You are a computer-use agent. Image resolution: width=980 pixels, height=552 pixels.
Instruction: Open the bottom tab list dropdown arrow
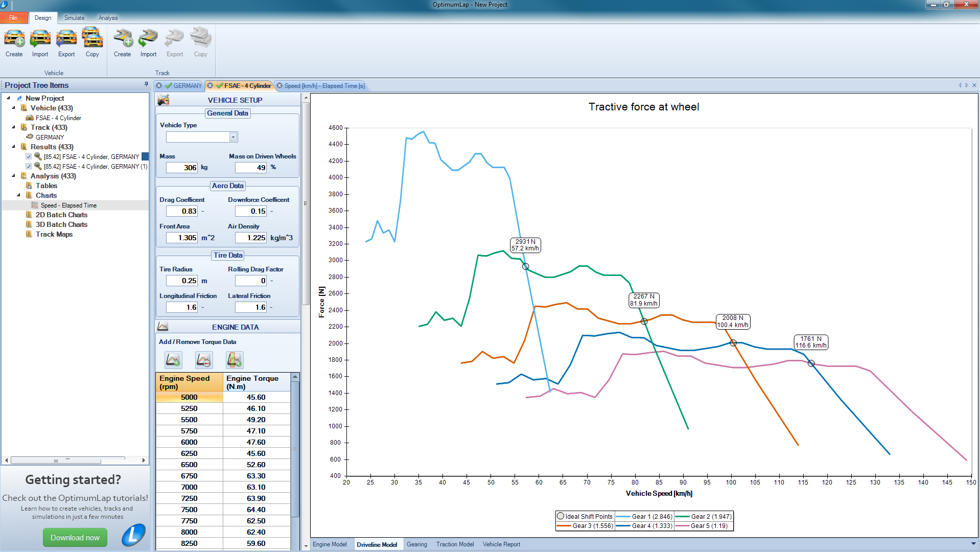click(x=973, y=544)
